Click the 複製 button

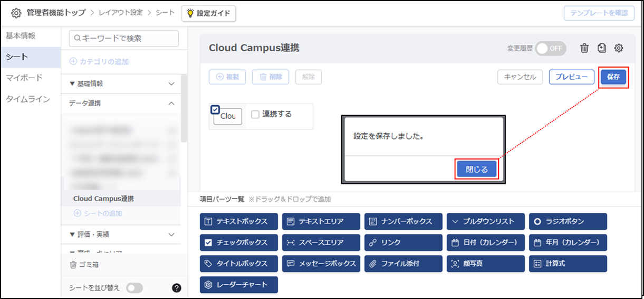tap(227, 77)
